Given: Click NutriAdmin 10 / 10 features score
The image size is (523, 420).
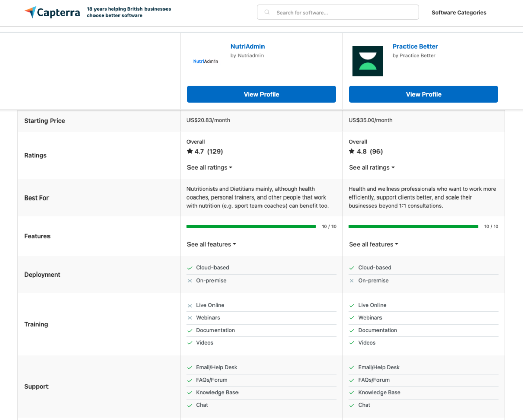Looking at the screenshot, I should [329, 227].
